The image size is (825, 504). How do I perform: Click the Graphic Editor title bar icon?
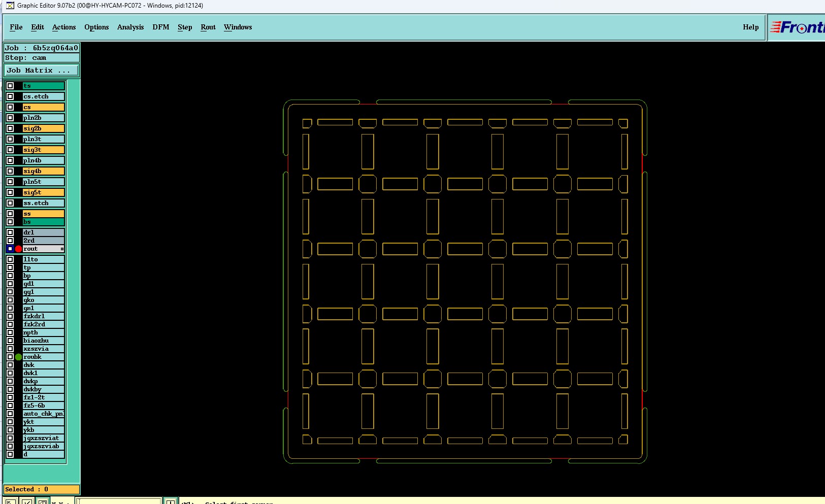[10, 6]
